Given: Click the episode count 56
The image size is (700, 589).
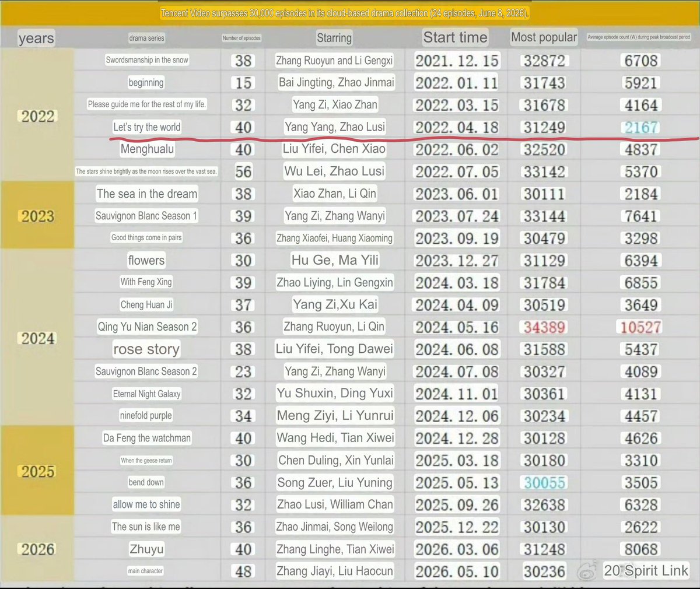Looking at the screenshot, I should pyautogui.click(x=243, y=171).
